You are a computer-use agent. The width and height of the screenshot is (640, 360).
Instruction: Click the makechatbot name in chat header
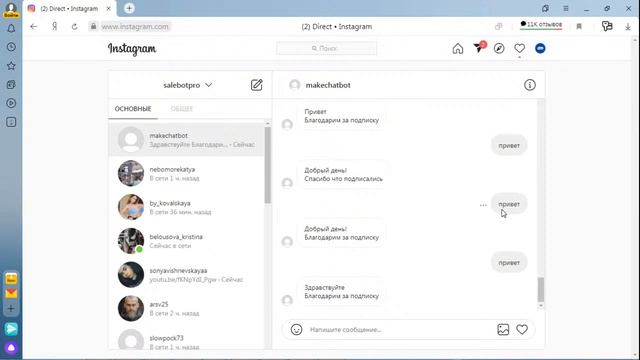pyautogui.click(x=328, y=85)
